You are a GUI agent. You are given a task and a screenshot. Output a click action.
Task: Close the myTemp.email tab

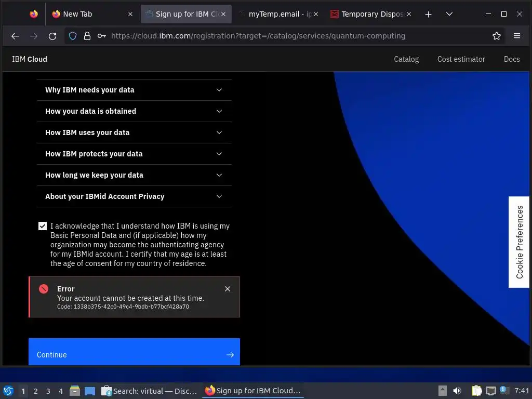[x=316, y=14]
